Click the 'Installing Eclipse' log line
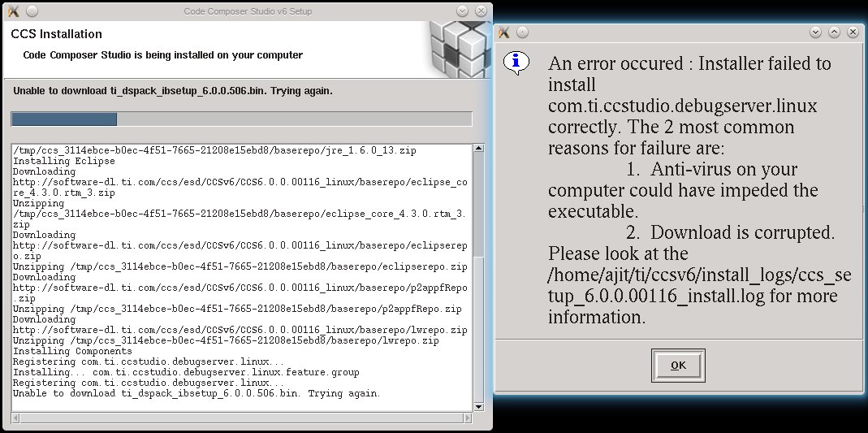 click(64, 161)
